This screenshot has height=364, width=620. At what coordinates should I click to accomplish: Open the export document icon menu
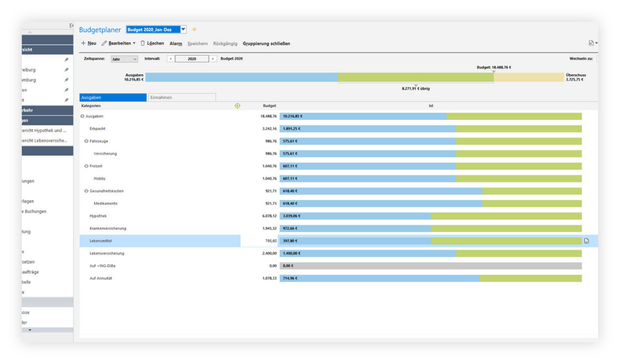point(593,43)
